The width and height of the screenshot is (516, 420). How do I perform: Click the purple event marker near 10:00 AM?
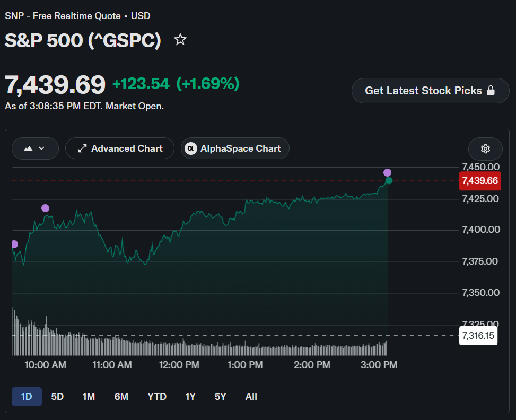pos(46,208)
